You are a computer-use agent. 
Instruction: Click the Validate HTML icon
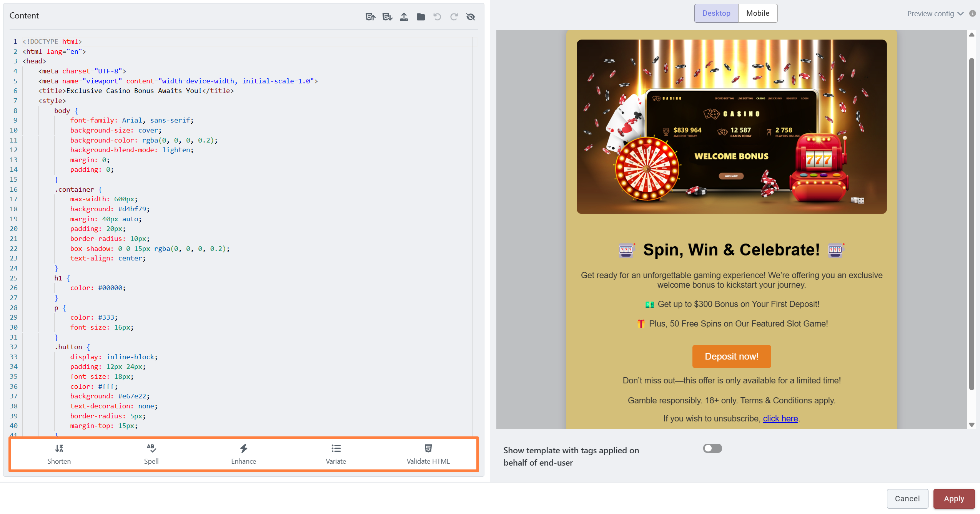(428, 448)
